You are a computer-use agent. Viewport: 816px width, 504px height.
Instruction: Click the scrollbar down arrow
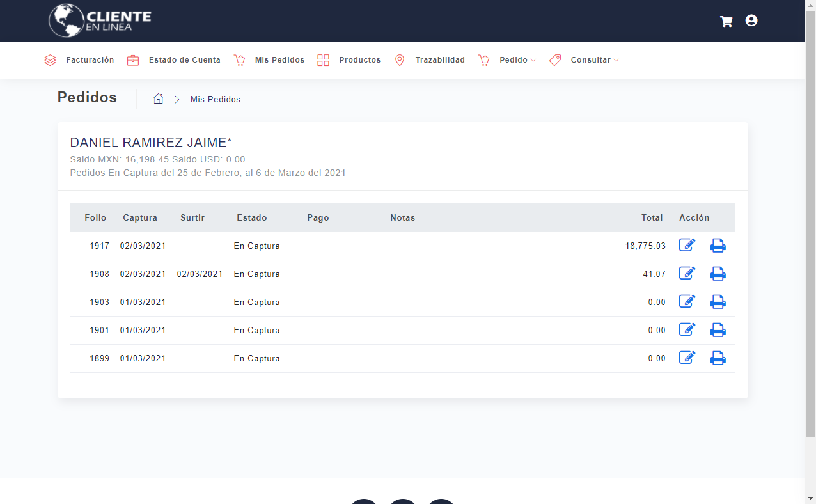(x=810, y=498)
